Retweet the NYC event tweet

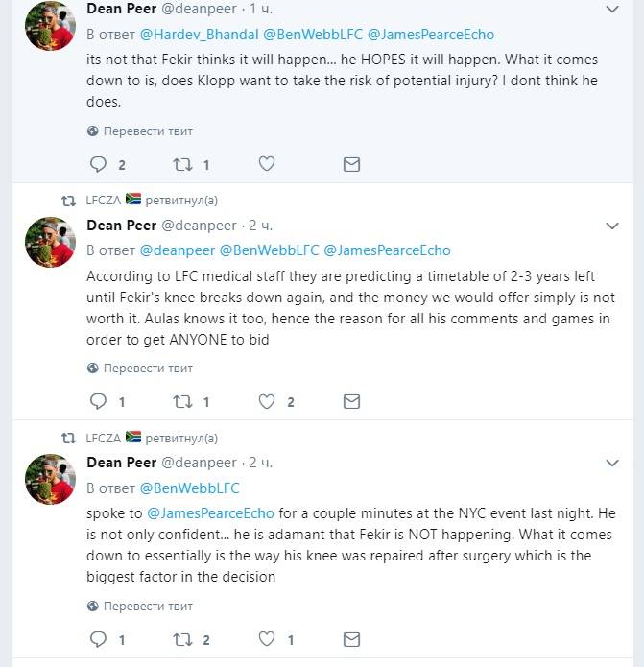tap(182, 639)
